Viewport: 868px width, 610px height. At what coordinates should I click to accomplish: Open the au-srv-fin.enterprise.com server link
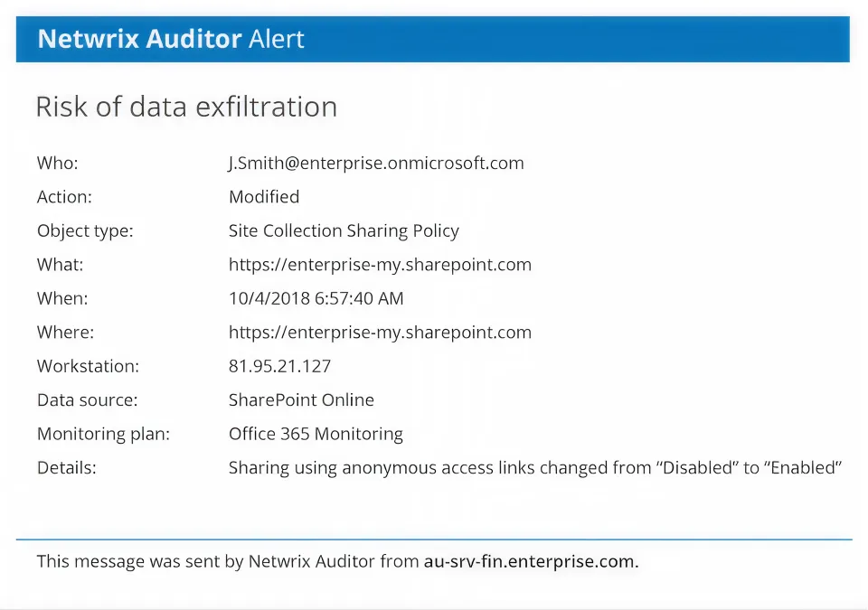tap(531, 561)
